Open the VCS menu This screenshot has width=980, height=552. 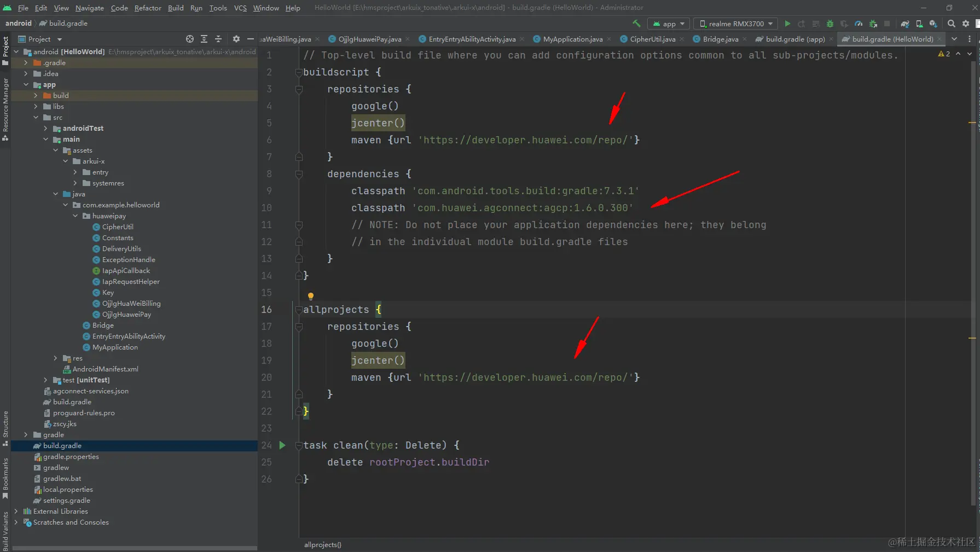tap(240, 8)
